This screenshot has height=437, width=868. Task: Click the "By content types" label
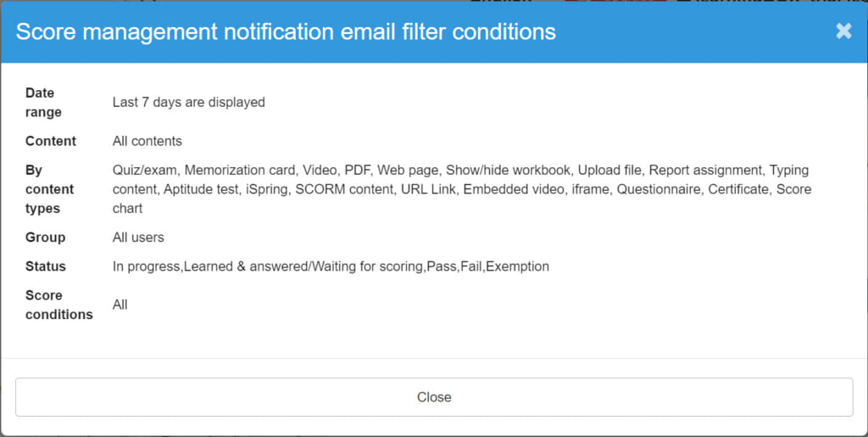(x=49, y=189)
